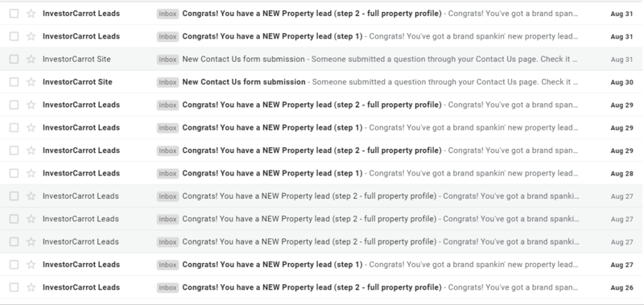Star the first Aug 29 step 2 email

[x=31, y=105]
